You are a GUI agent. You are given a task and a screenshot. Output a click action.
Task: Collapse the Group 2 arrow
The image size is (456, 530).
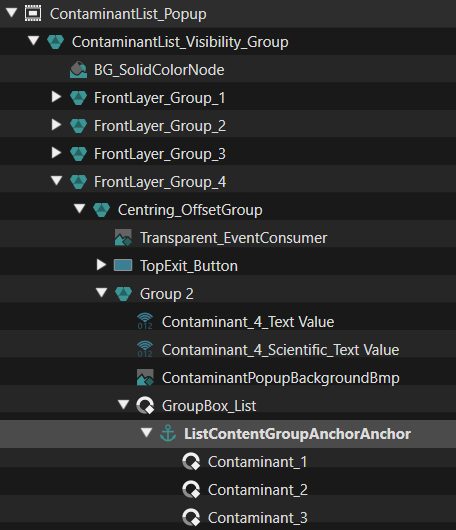tap(101, 292)
